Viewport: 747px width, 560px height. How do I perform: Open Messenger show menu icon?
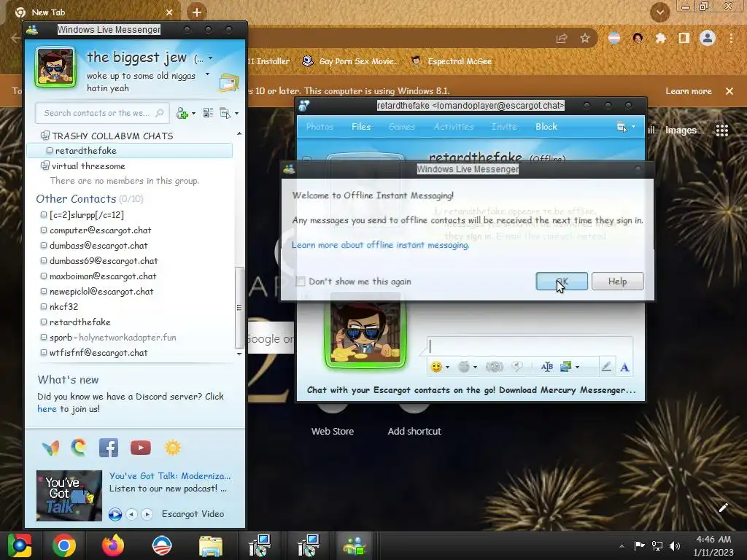click(225, 113)
